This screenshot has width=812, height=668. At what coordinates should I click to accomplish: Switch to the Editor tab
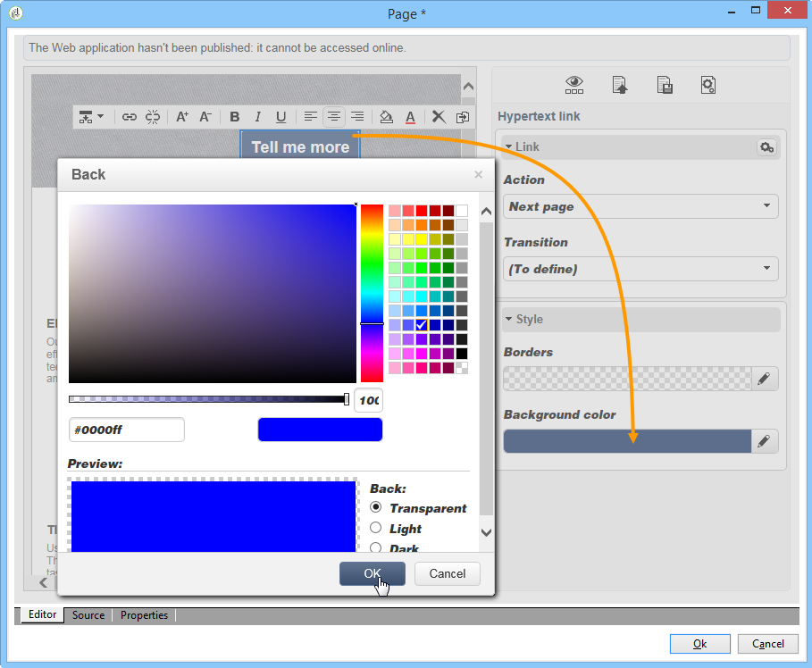(x=43, y=614)
